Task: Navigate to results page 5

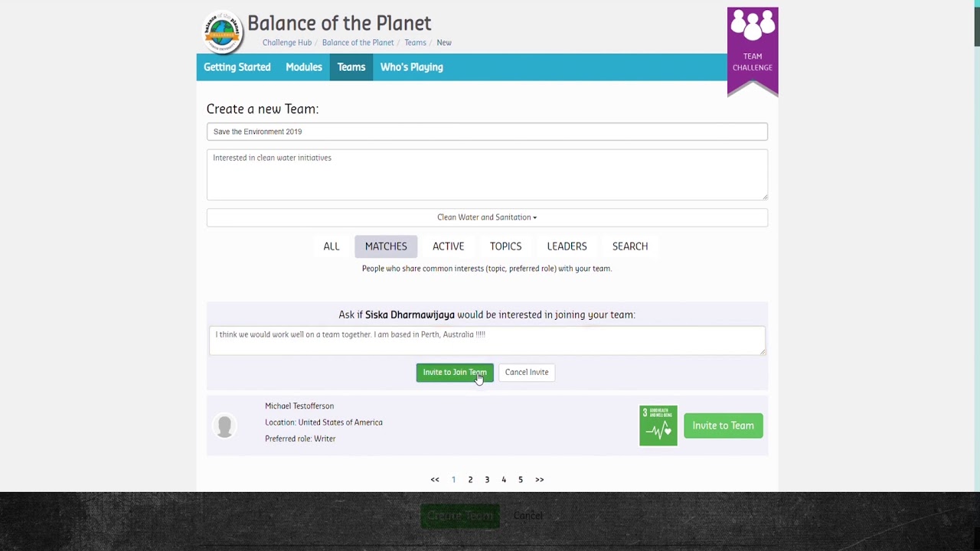Action: 521,480
